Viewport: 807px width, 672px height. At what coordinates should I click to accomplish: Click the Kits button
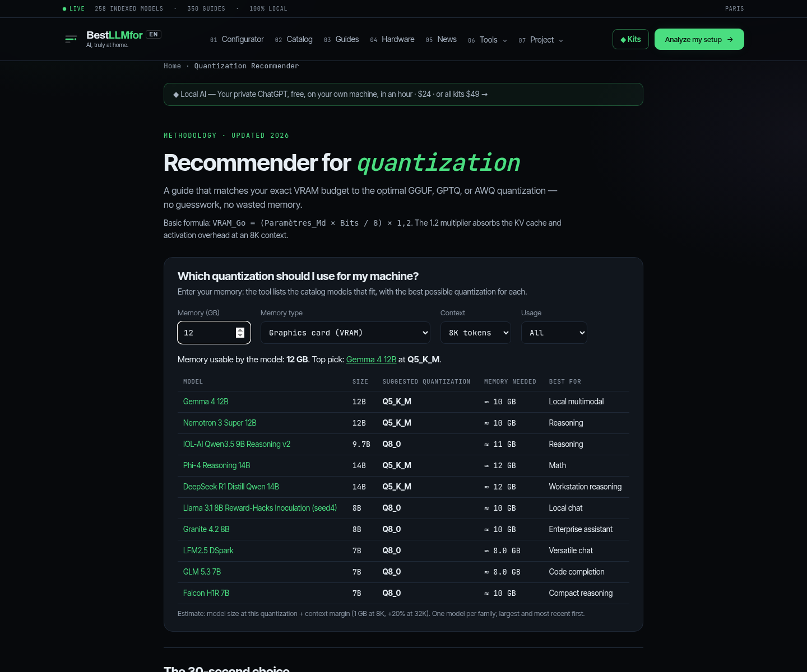coord(630,39)
